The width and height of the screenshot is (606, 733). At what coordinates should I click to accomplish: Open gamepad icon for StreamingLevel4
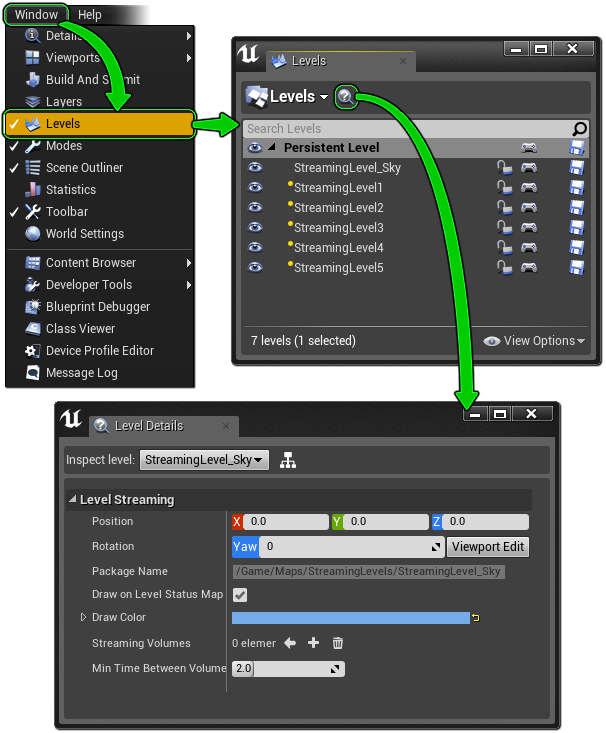[529, 248]
